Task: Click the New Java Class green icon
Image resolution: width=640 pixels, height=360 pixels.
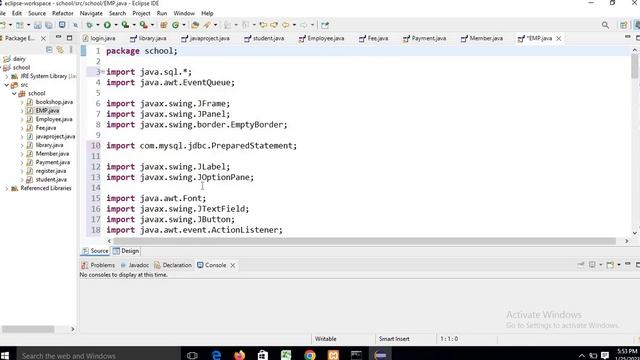Action: point(176,25)
